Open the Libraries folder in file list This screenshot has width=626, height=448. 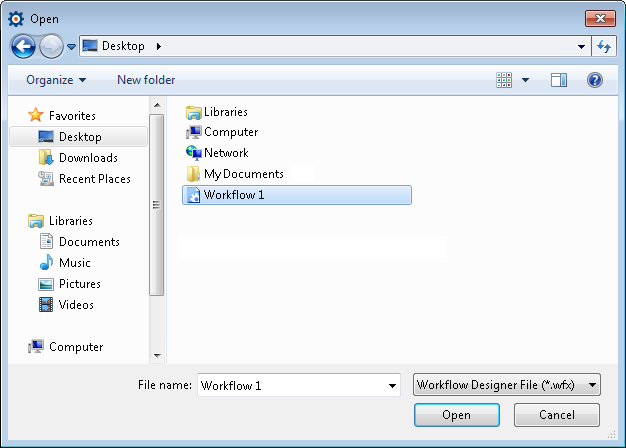pyautogui.click(x=225, y=112)
